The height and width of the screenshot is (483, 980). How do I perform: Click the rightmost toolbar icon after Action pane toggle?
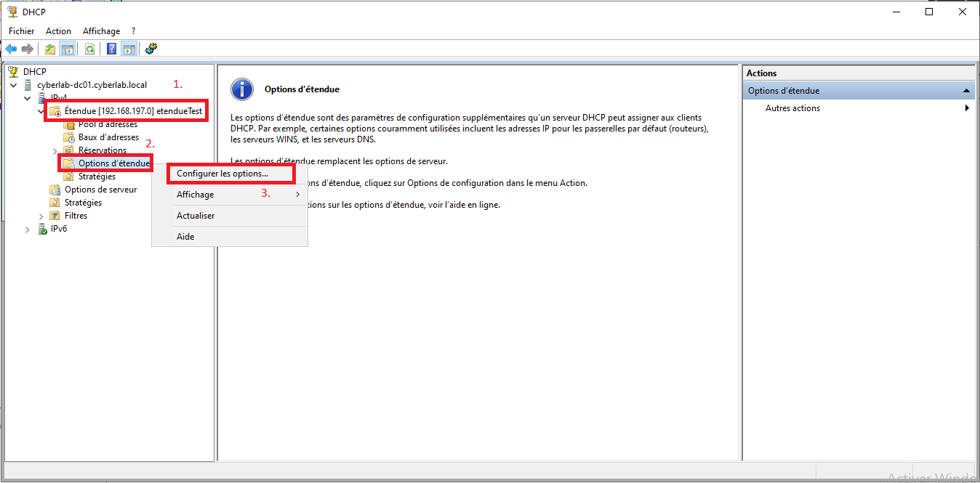point(151,49)
